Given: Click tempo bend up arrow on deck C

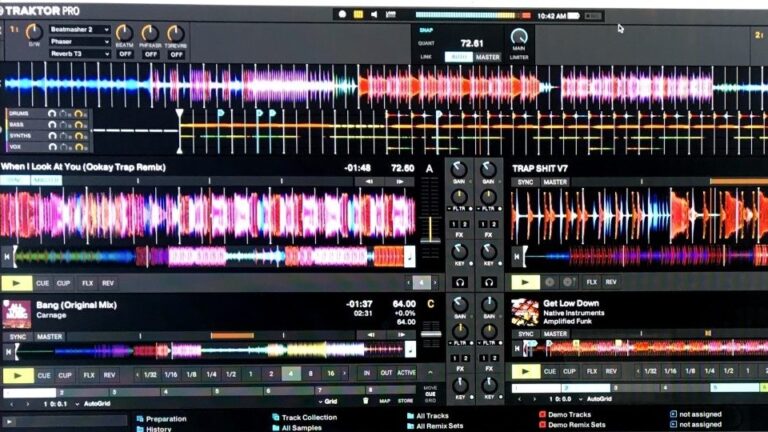Looking at the screenshot, I should 401,335.
